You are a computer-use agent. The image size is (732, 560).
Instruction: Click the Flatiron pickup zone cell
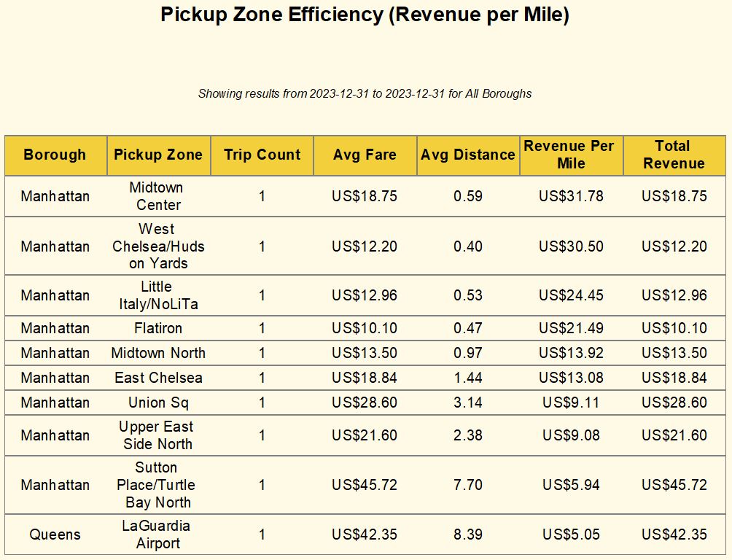point(158,328)
